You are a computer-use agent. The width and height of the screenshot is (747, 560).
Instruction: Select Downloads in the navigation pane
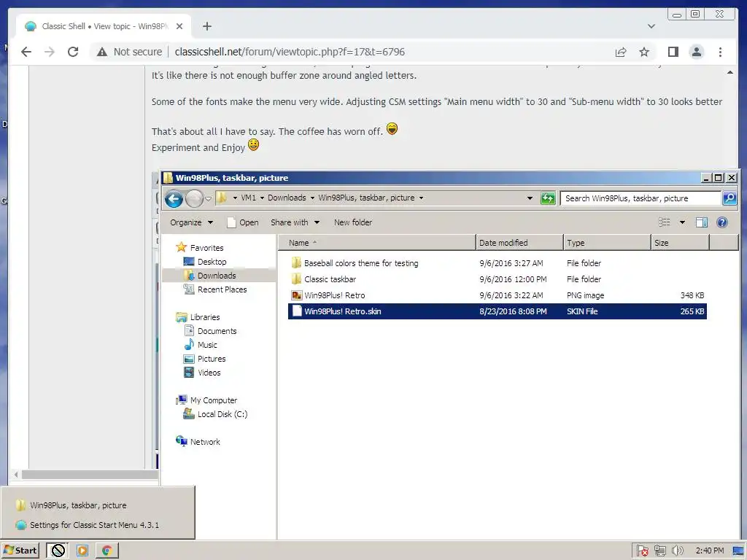pyautogui.click(x=217, y=275)
